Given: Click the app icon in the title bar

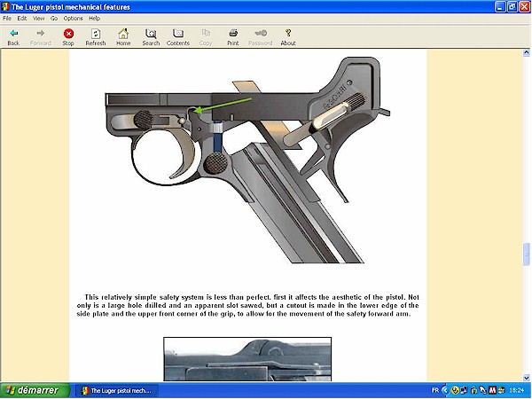Looking at the screenshot, I should coord(5,7).
